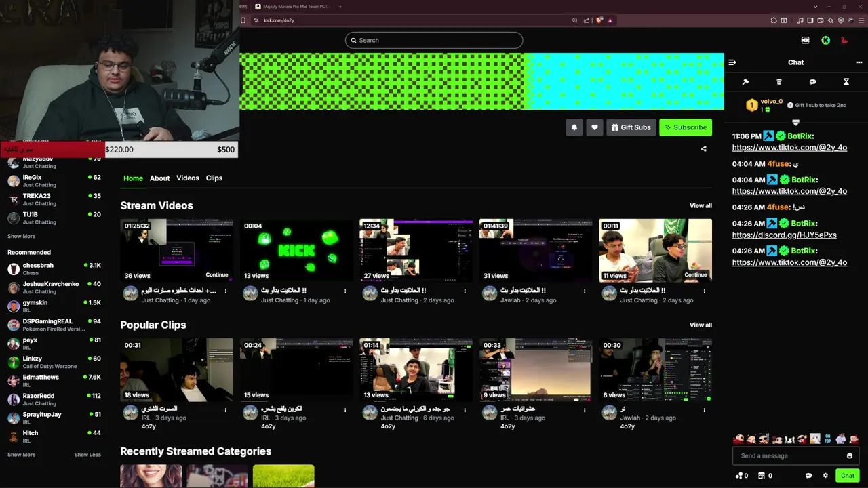Click the hourglass slow mode icon
Screen dimensions: 868x488
pyautogui.click(x=846, y=82)
